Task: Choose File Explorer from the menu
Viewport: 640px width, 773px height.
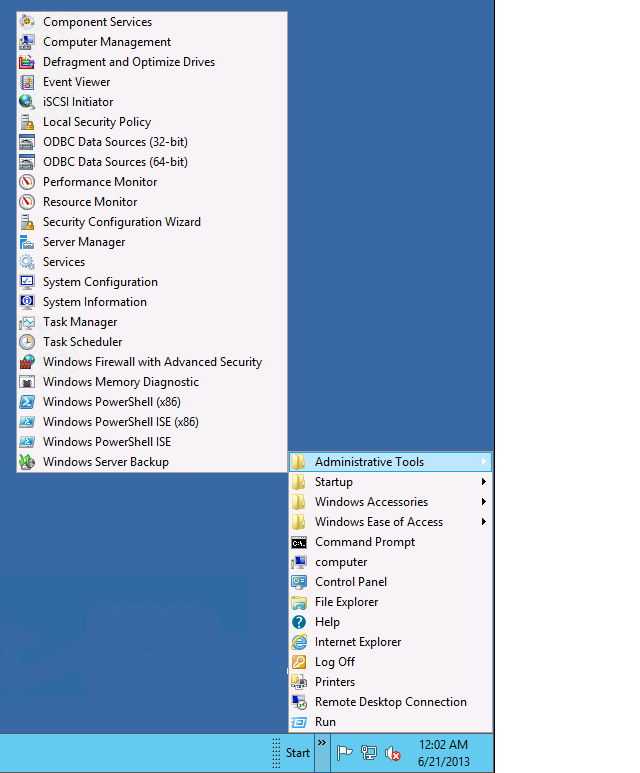Action: [391, 602]
